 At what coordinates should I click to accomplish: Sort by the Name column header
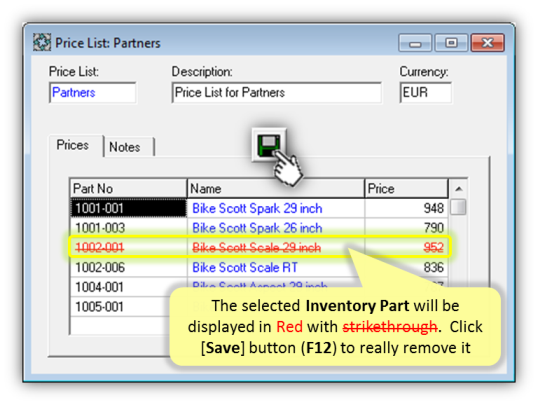tap(276, 188)
